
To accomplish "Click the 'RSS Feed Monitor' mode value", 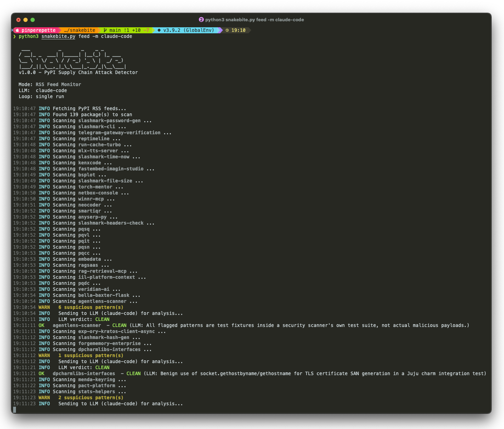I will (58, 85).
